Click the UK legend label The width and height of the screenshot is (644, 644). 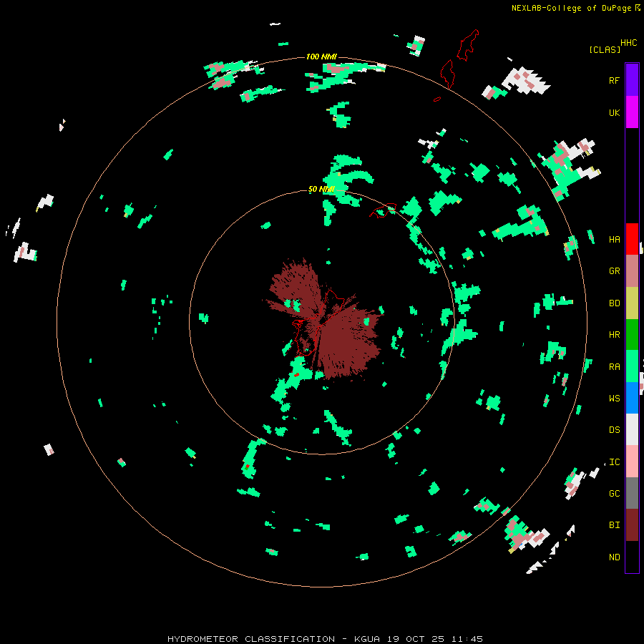coord(614,112)
